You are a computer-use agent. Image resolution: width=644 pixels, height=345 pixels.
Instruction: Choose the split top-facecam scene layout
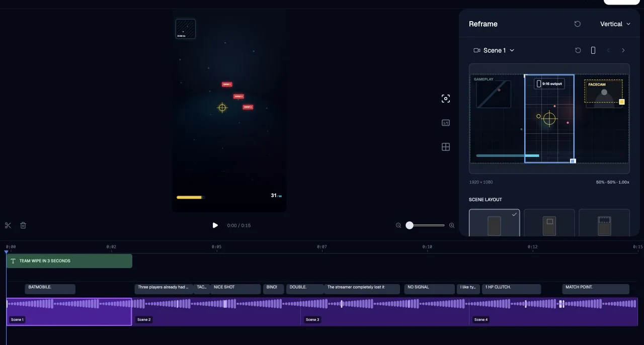point(604,223)
